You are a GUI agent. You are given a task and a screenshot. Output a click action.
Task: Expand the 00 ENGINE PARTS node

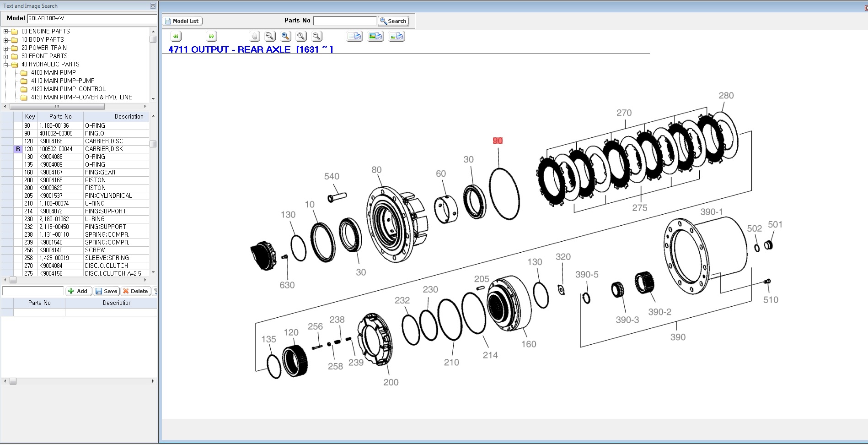(6, 32)
